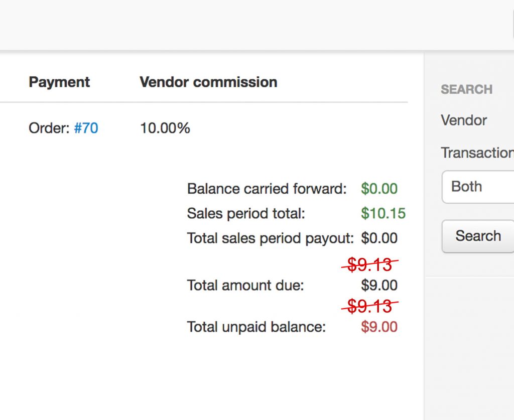
Task: Click the Total sales period payout label
Action: (270, 238)
